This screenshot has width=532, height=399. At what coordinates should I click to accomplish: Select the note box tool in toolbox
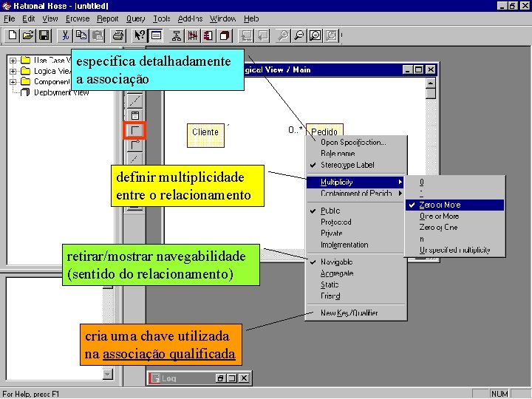point(134,115)
